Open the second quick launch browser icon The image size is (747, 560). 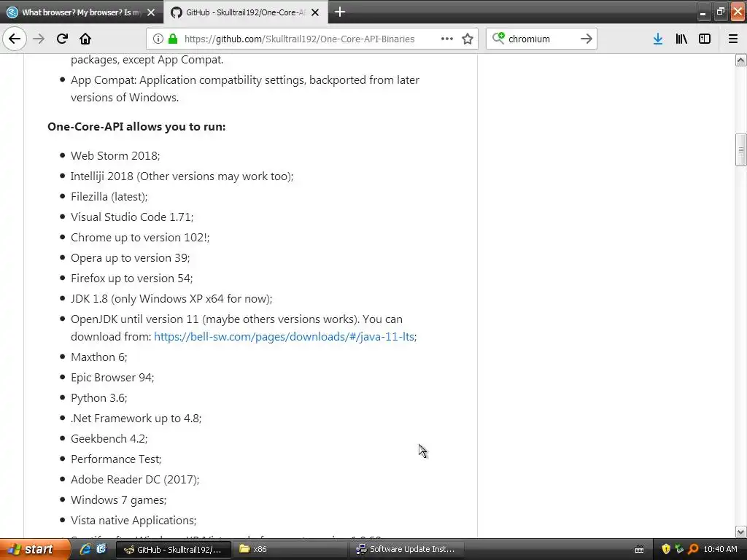pos(101,549)
